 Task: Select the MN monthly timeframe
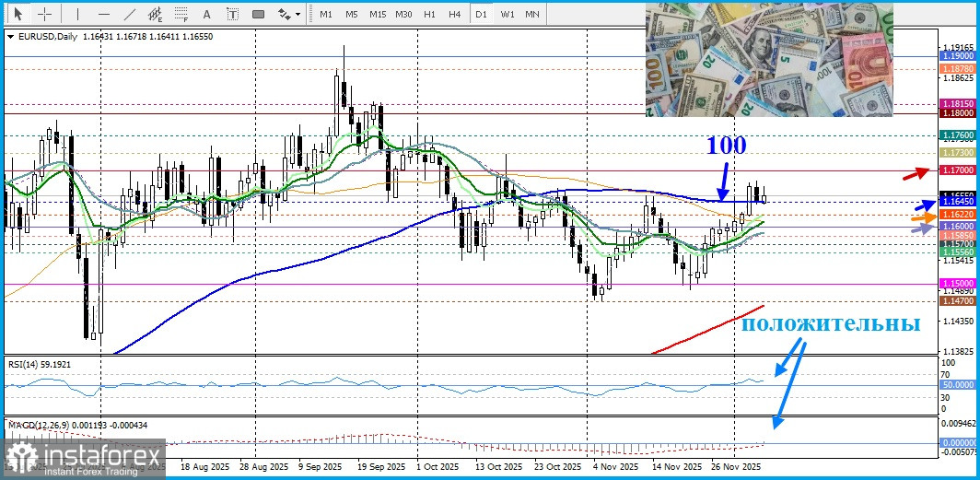[x=532, y=14]
